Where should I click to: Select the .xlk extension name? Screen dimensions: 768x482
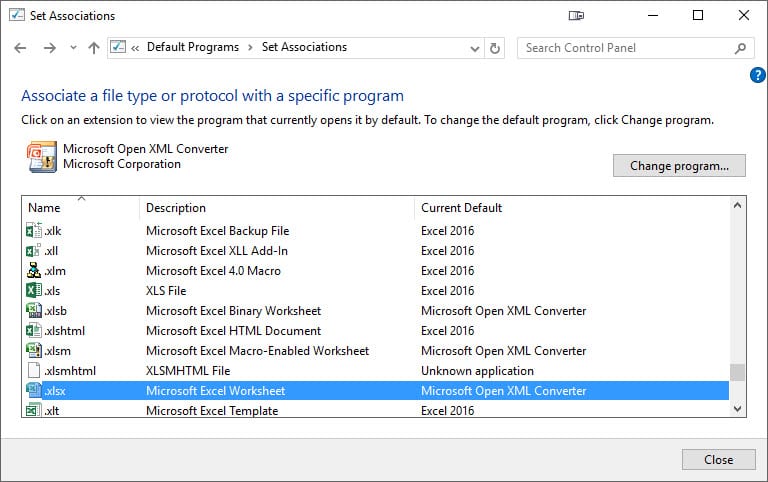pos(53,231)
